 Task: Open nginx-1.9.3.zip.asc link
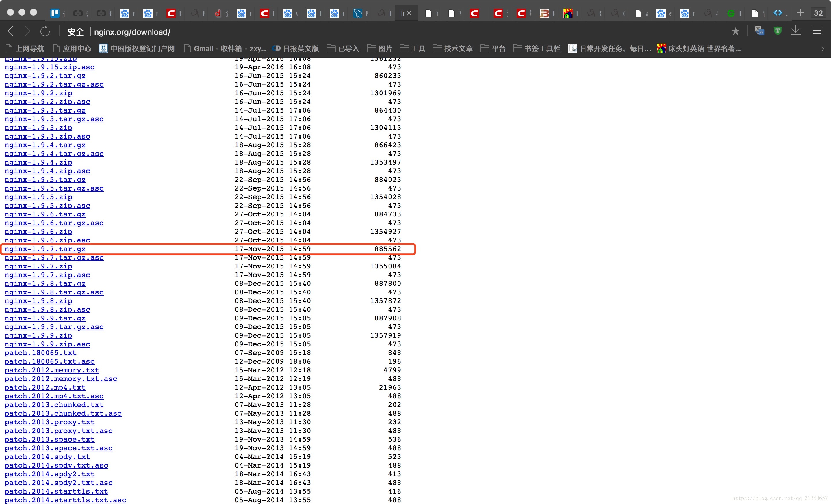[x=47, y=137]
